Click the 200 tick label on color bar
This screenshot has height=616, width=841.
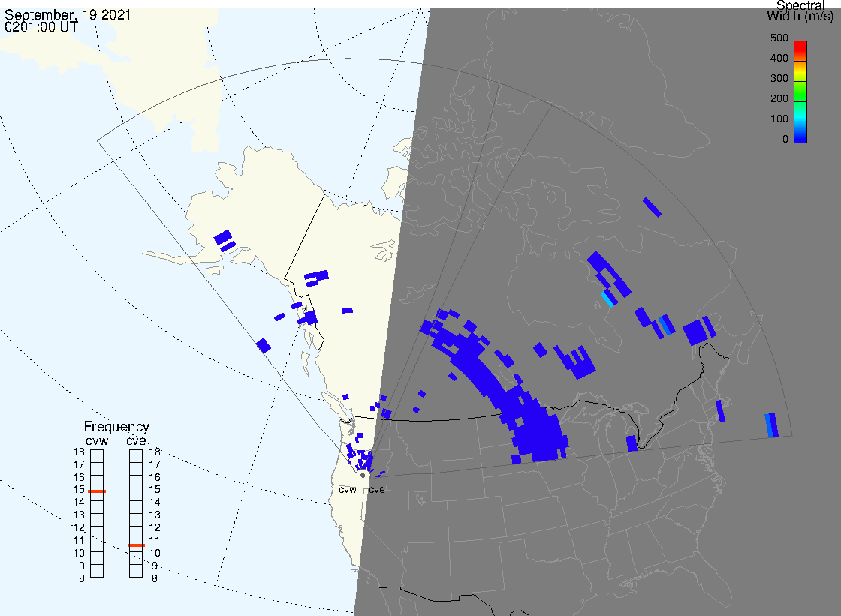click(779, 98)
